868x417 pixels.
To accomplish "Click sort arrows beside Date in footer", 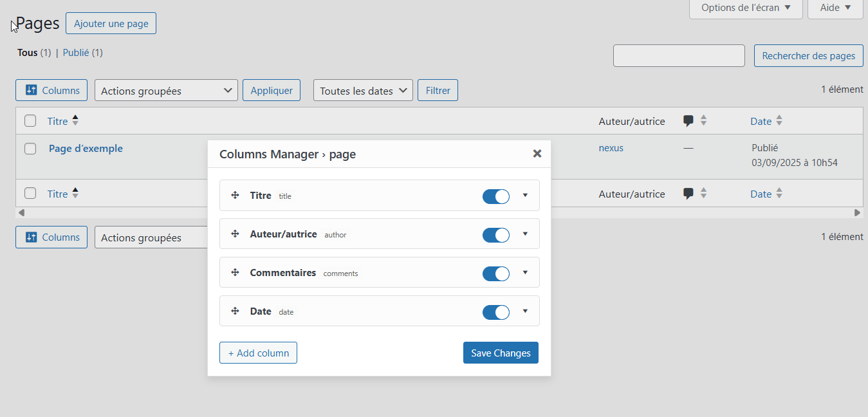I will [779, 193].
